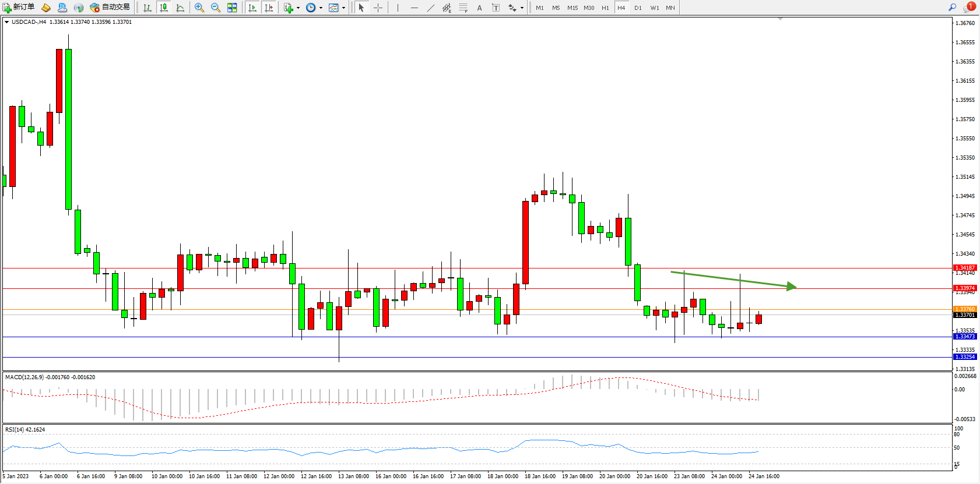The width and height of the screenshot is (980, 484).
Task: Select the trendline drawing tool
Action: 430,8
